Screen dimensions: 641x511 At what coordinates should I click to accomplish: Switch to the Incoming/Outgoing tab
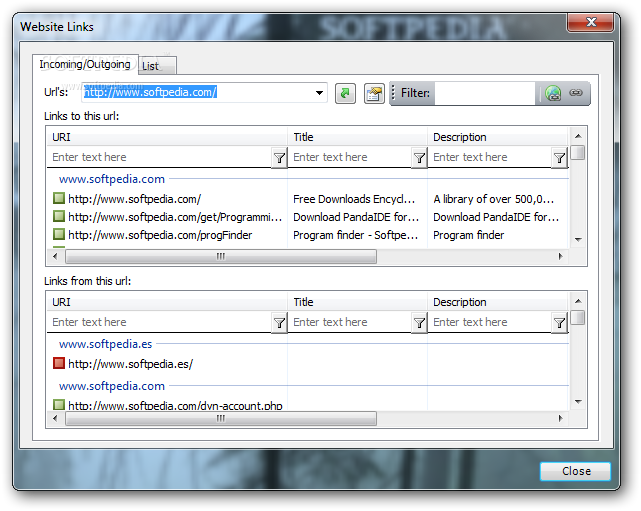(85, 64)
